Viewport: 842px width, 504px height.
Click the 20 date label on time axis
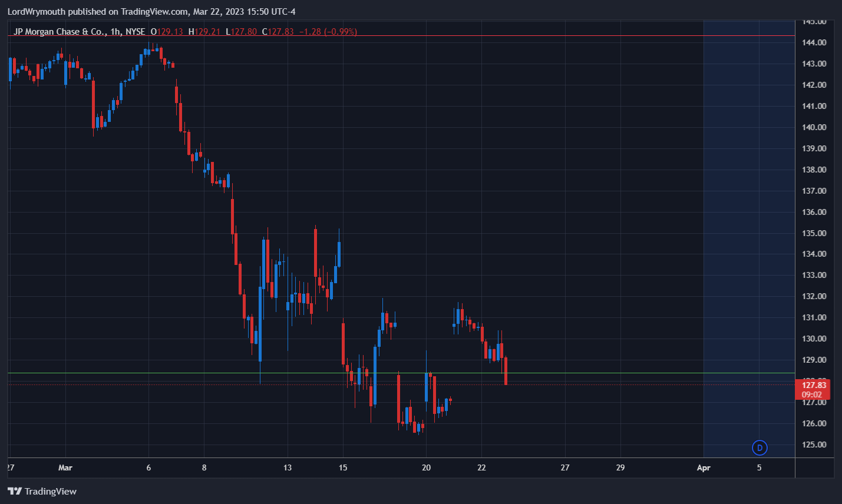click(x=426, y=467)
